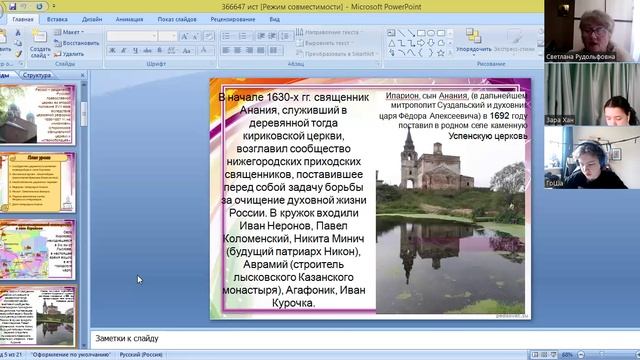Open the font size combo box

pyautogui.click(x=168, y=36)
